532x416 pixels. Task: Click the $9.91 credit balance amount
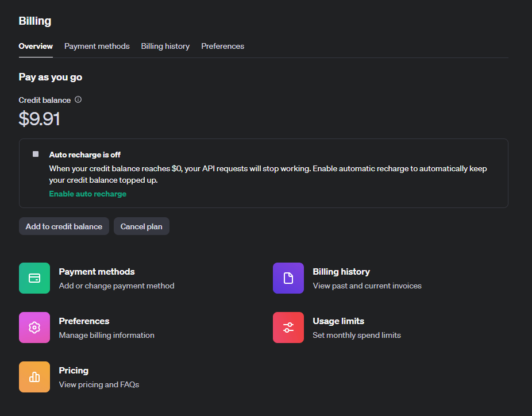pyautogui.click(x=40, y=119)
